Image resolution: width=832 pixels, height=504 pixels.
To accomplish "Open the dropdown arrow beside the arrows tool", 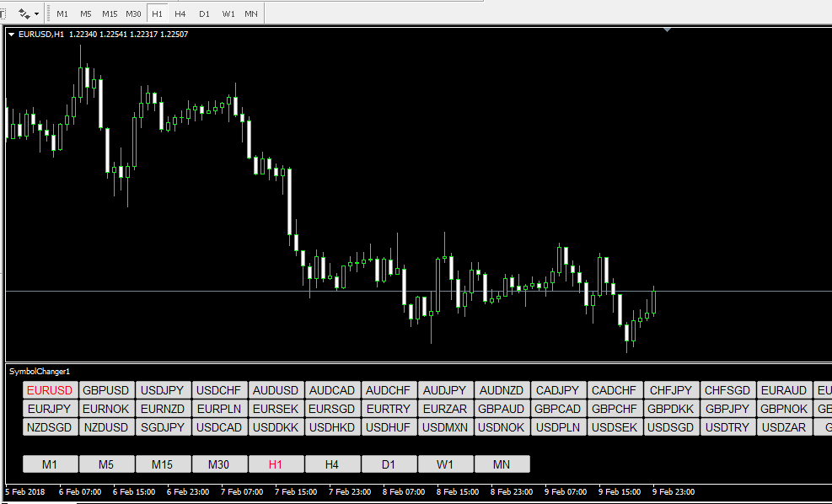I will click(37, 14).
